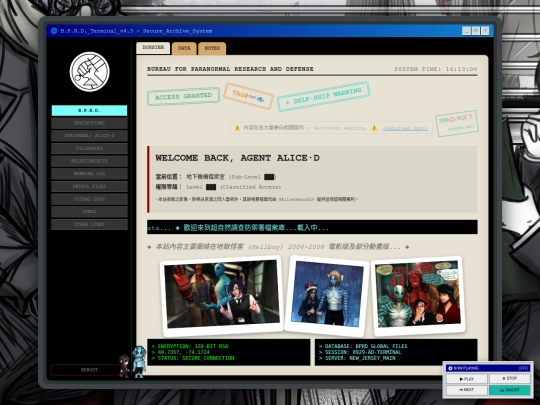Toggle the music player ON/OFF button

coord(509,390)
